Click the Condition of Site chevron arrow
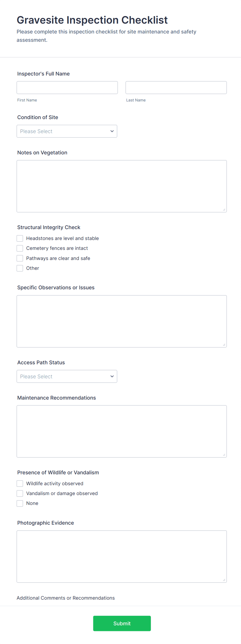Viewport: 241px width, 644px height. [x=112, y=131]
